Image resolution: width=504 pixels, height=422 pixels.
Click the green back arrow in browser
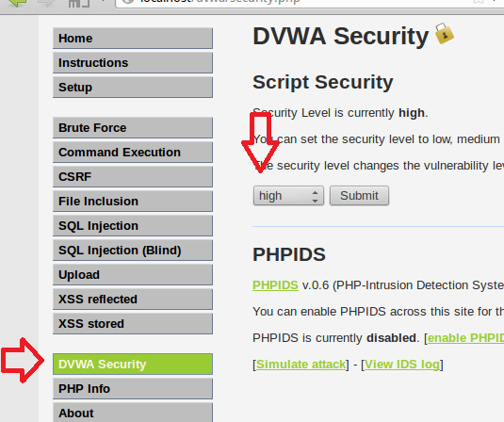[18, 3]
